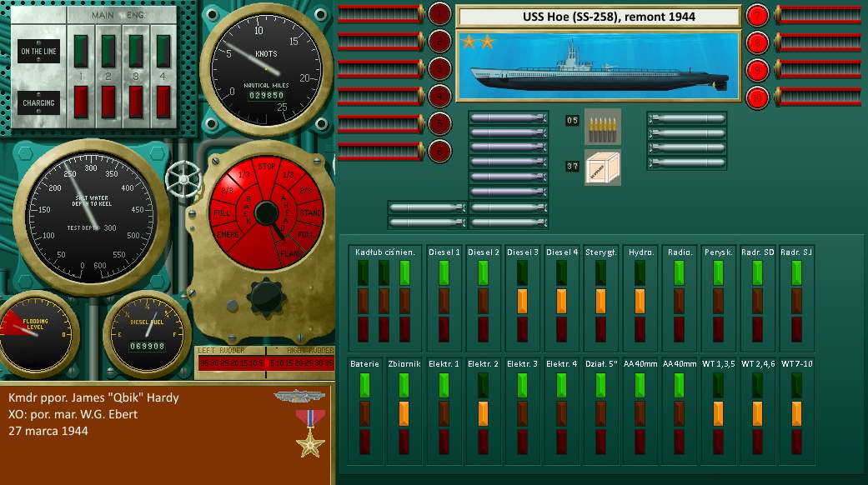Click the Diesel 3 orange status light

pos(523,300)
